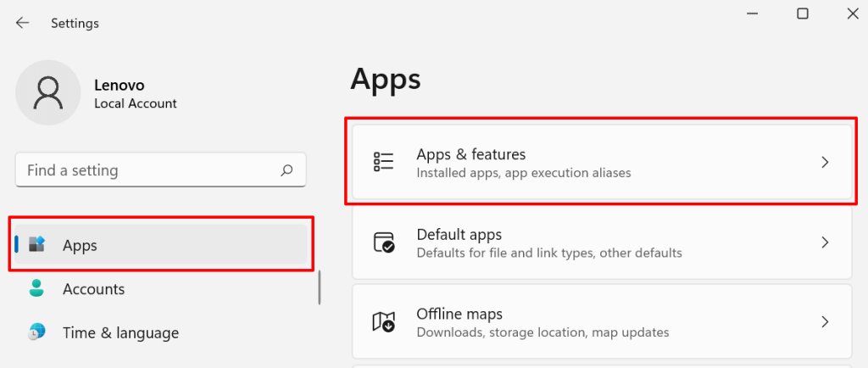Maximize the Settings window
This screenshot has width=868, height=368.
coord(802,14)
